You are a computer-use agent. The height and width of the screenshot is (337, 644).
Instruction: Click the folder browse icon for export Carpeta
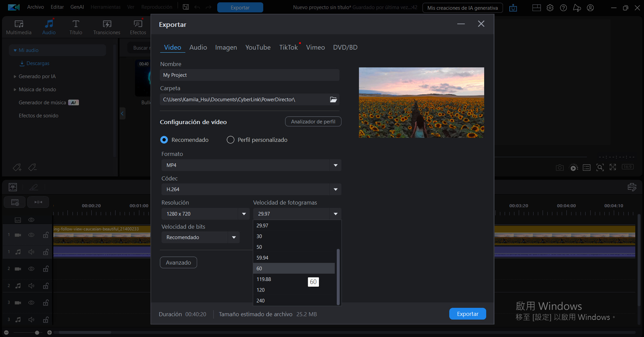[x=333, y=99]
